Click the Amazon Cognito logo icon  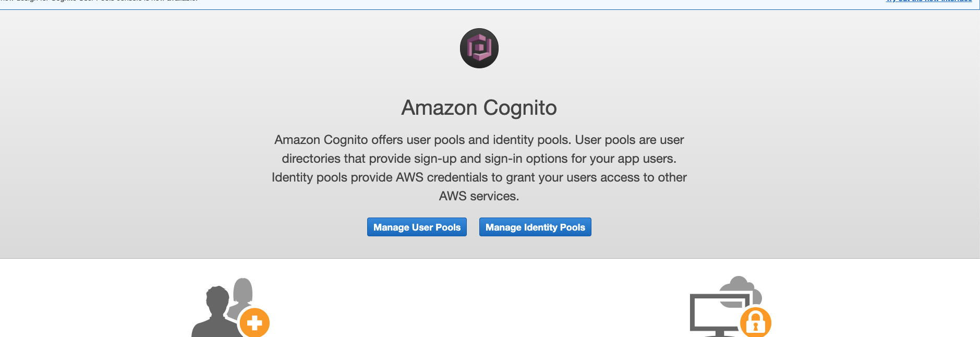479,48
